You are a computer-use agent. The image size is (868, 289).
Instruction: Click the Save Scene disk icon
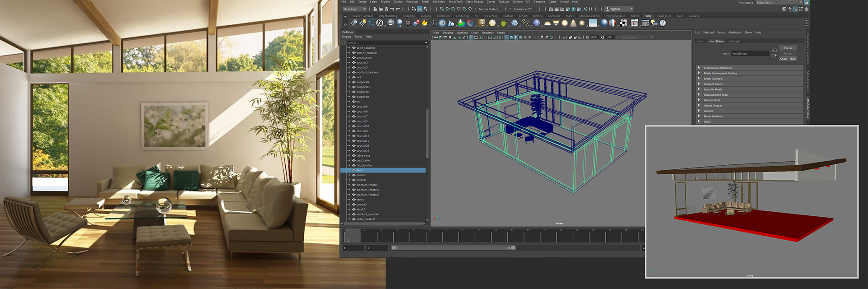pos(387,9)
